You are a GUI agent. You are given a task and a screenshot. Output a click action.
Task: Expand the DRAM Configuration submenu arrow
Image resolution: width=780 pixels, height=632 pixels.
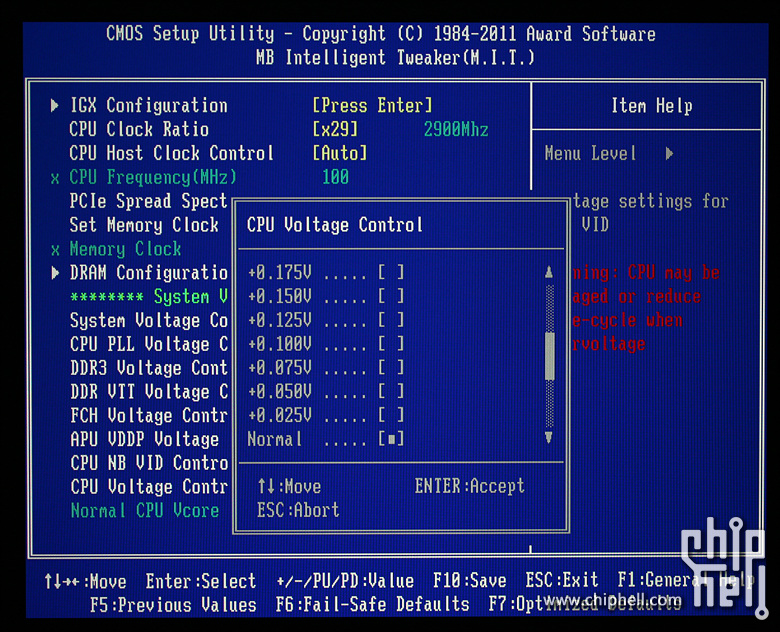pos(55,273)
